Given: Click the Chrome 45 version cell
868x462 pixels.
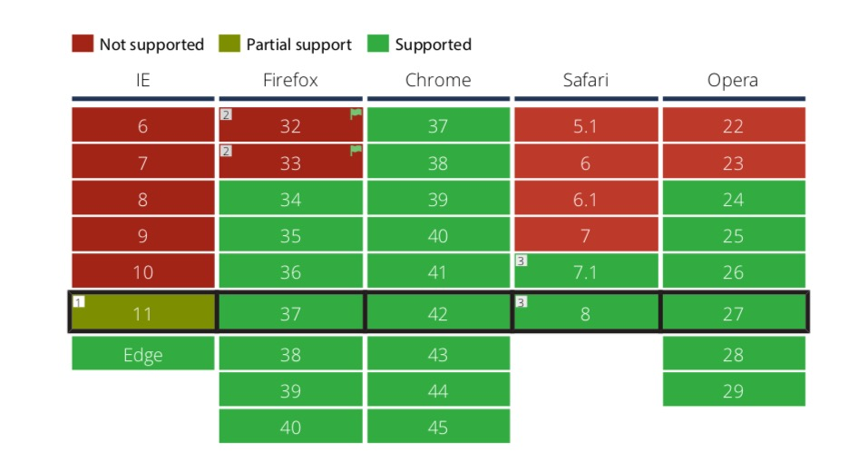Looking at the screenshot, I should click(438, 427).
